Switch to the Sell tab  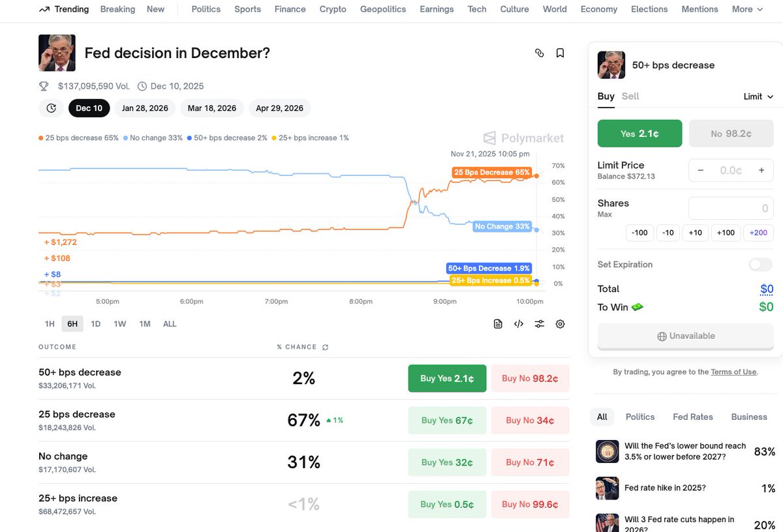point(630,96)
